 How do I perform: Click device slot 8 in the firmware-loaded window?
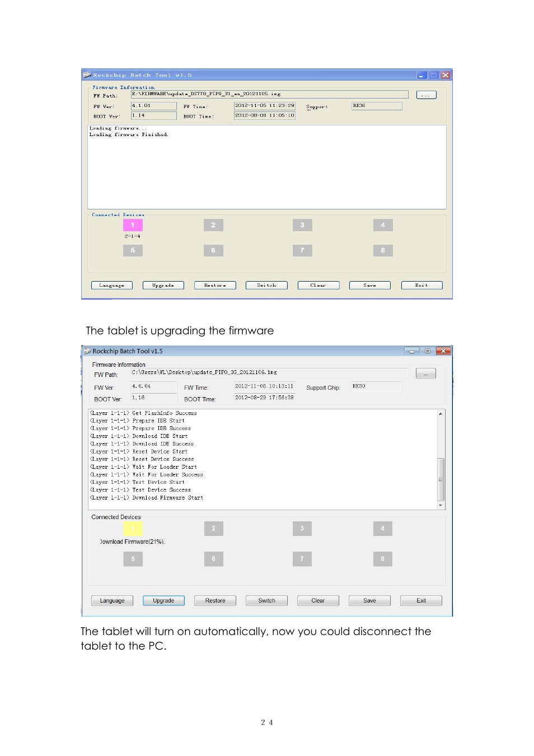coord(383,250)
